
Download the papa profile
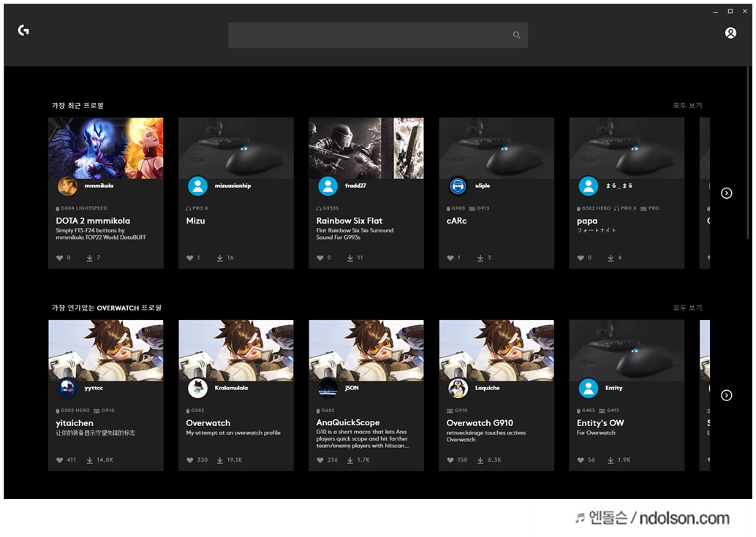611,258
